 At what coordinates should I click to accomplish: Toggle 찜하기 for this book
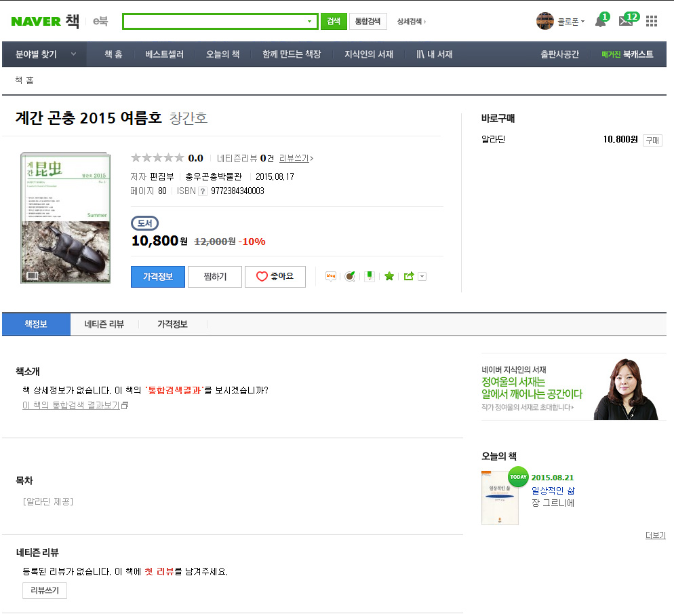pos(215,277)
